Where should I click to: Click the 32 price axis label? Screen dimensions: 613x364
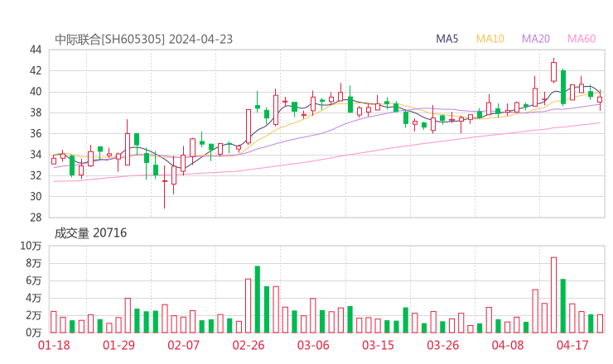click(36, 175)
